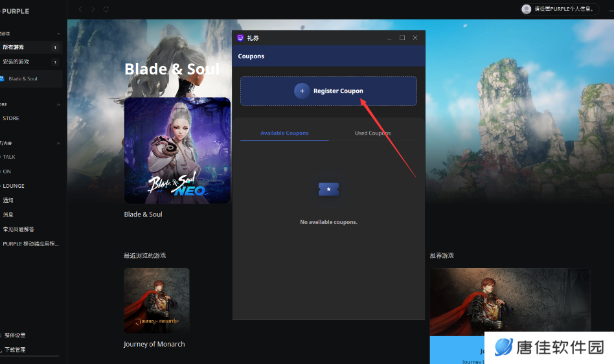The height and width of the screenshot is (364, 614).
Task: Close the coupon window
Action: [x=415, y=38]
